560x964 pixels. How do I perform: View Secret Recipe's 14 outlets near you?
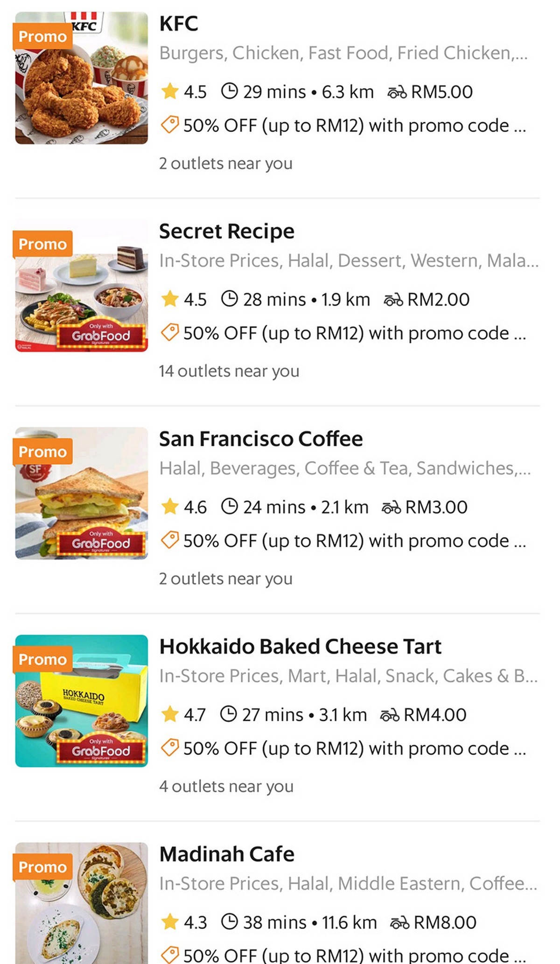pyautogui.click(x=229, y=371)
